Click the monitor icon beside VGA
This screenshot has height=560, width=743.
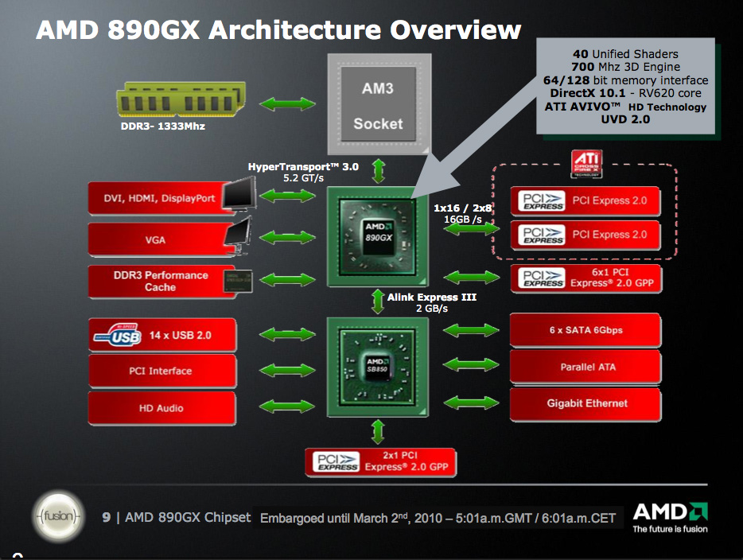pos(239,235)
